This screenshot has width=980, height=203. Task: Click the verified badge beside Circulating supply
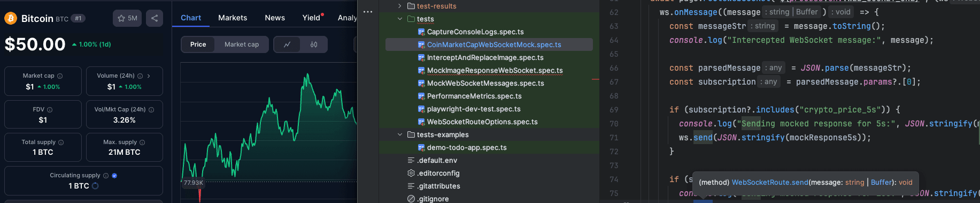coord(114,176)
